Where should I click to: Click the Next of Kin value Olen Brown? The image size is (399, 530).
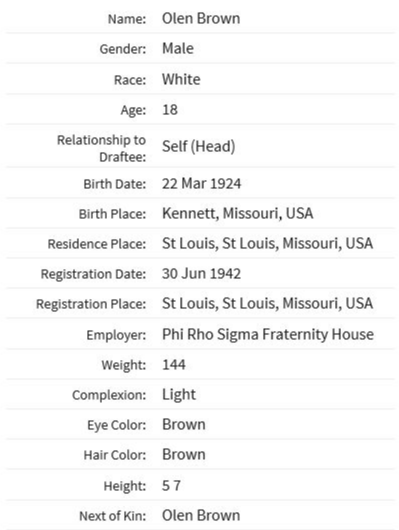pos(201,515)
